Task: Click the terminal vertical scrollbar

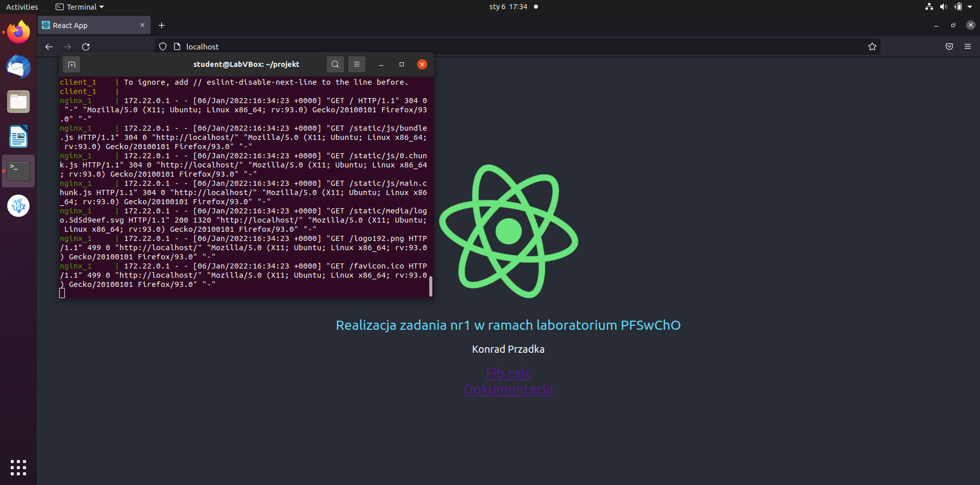Action: tap(431, 286)
